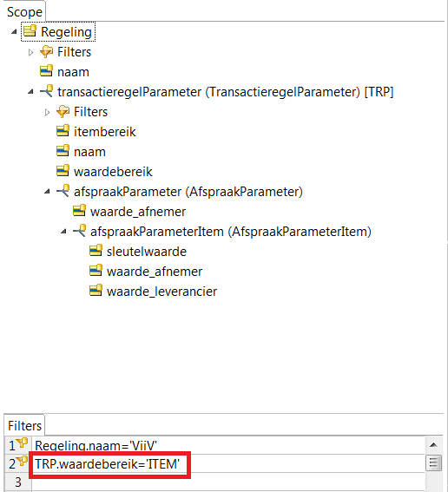Select the waardebereik attribute label
The height and width of the screenshot is (492, 448).
coord(113,172)
